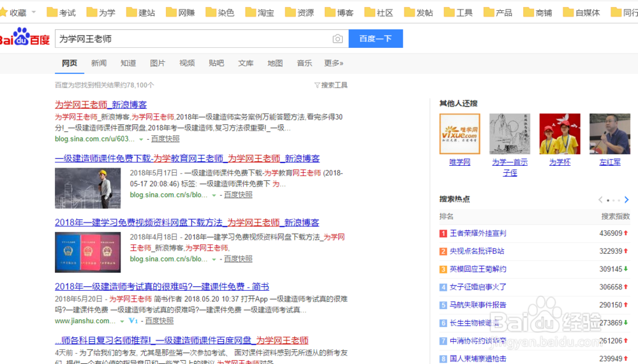
Task: Open the 搜索工具 filter options
Action: tap(330, 85)
